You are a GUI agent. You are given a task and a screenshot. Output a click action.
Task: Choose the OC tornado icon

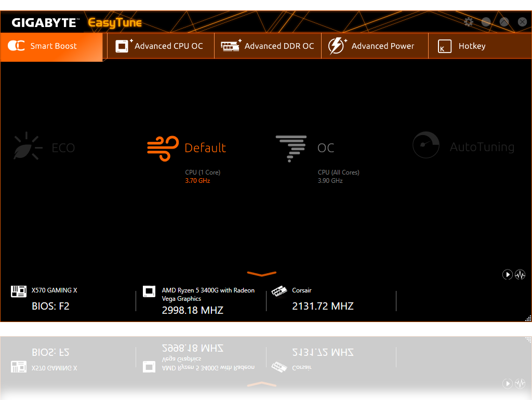point(291,148)
